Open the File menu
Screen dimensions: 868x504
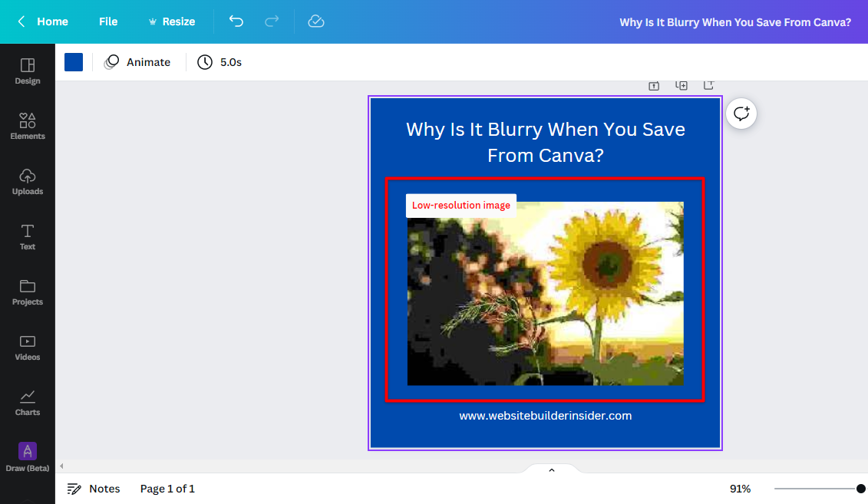tap(108, 21)
